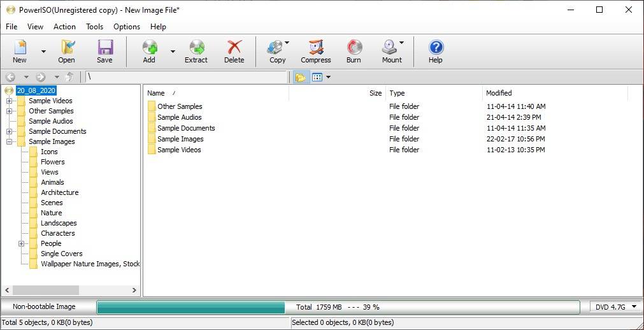This screenshot has width=644, height=330.
Task: Select the Icons folder in the tree
Action: click(49, 152)
